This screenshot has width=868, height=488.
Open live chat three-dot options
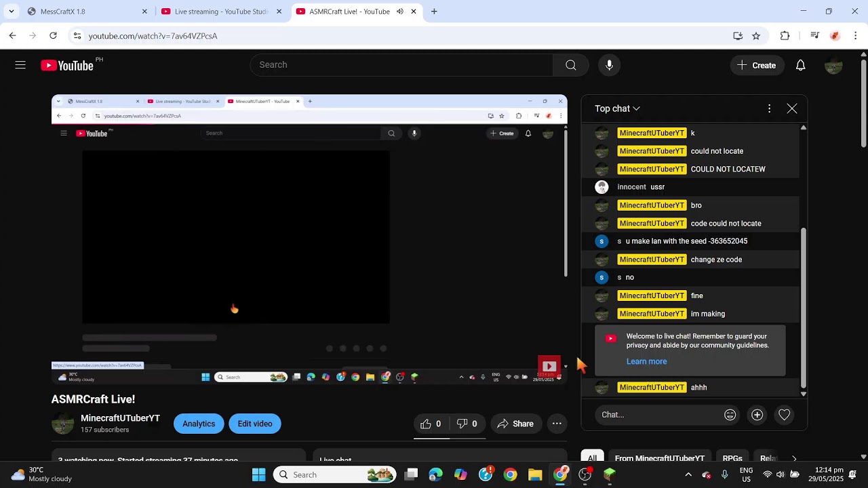(x=769, y=108)
